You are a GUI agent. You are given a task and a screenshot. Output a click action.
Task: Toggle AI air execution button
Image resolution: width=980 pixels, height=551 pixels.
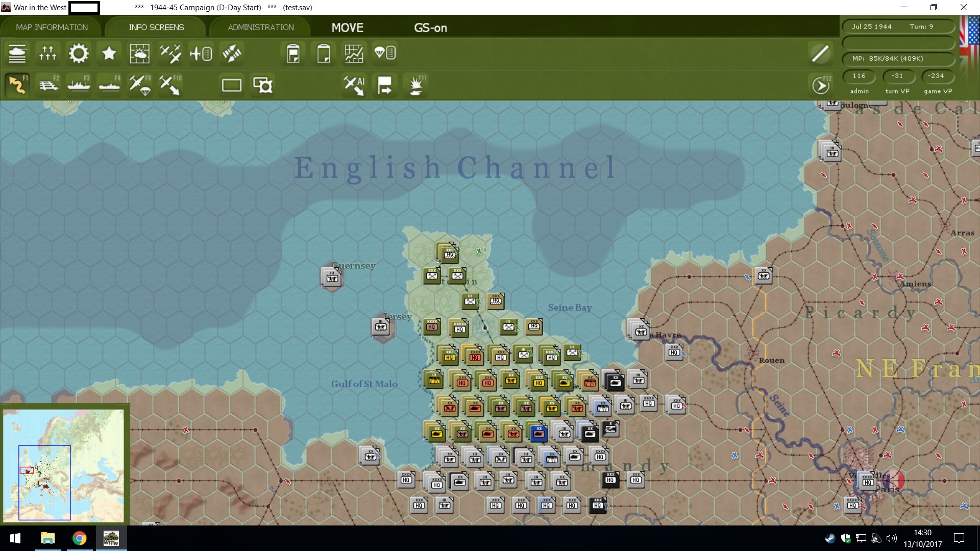coord(354,85)
